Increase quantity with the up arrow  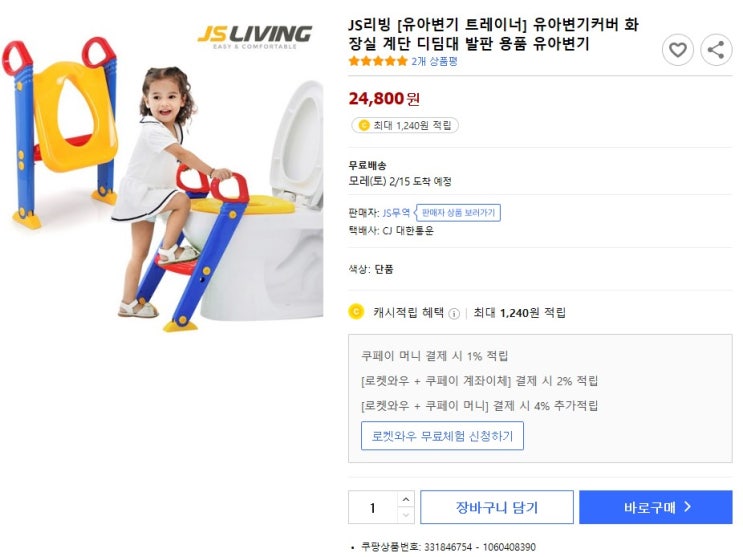pos(405,499)
